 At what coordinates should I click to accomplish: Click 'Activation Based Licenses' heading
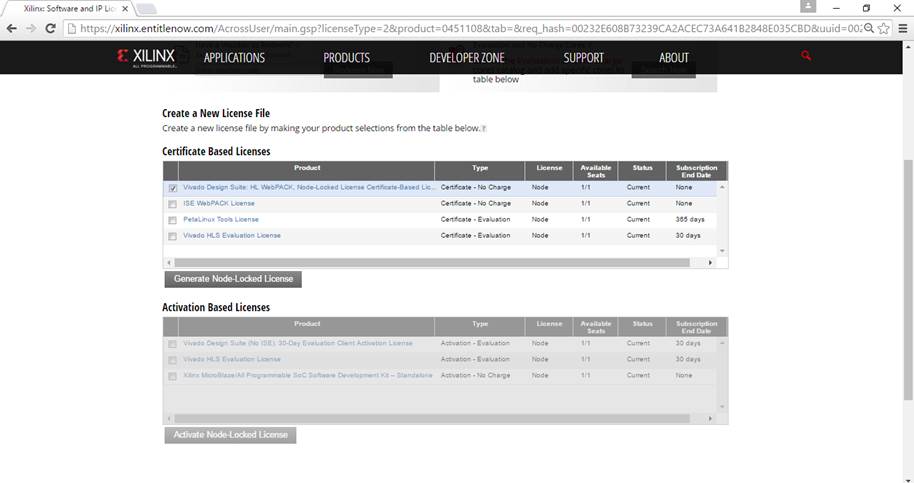pyautogui.click(x=216, y=308)
